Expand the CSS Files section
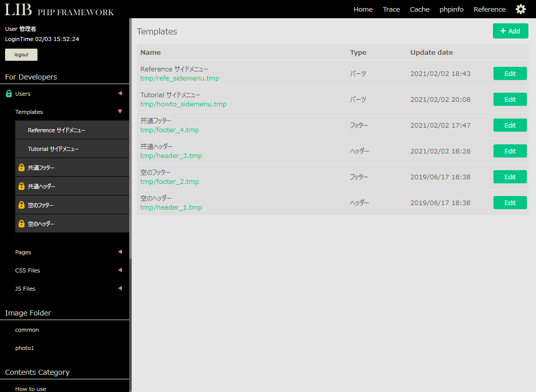Screen dimensions: 536x392 point(120,270)
